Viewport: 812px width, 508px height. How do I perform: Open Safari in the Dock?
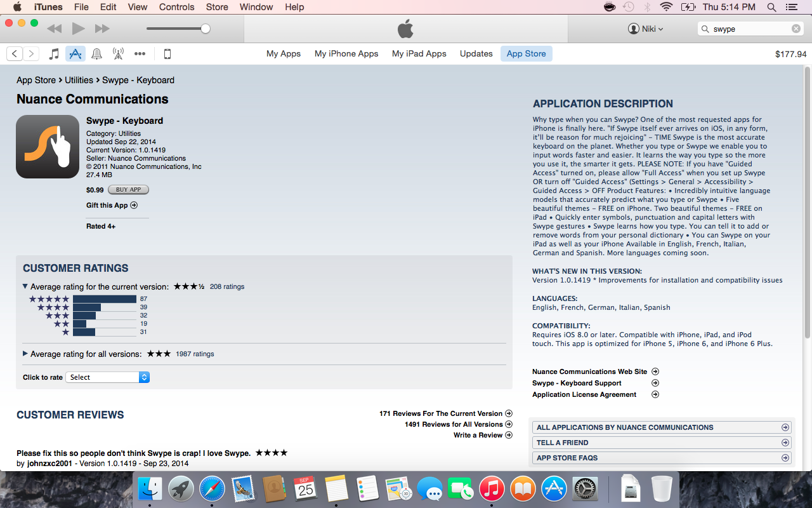[212, 488]
